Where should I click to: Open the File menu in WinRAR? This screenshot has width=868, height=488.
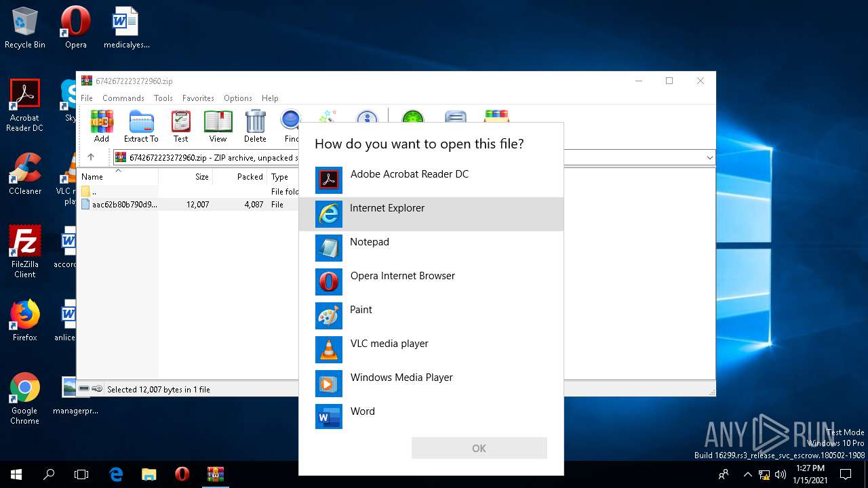(87, 98)
